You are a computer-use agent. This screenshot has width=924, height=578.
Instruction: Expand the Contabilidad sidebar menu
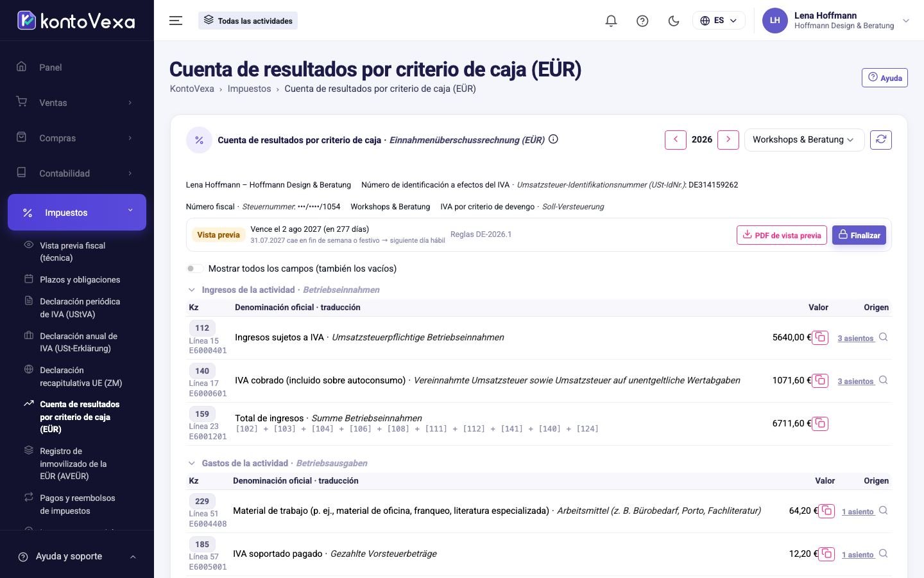(x=77, y=173)
